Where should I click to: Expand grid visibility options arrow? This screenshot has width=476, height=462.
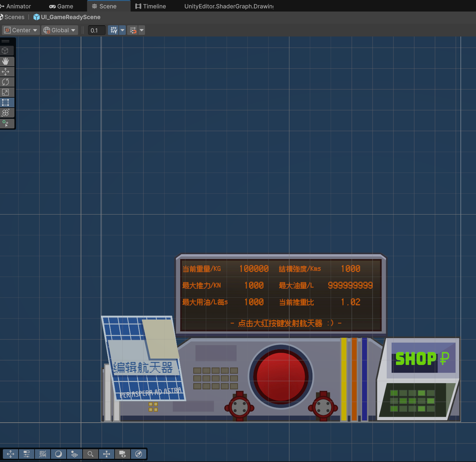(122, 30)
